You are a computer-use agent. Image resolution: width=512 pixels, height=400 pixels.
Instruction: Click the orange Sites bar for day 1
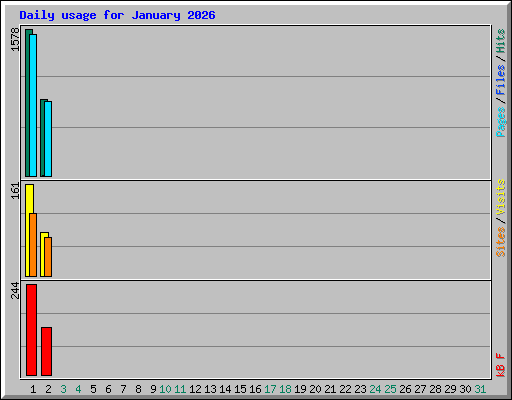(x=33, y=245)
